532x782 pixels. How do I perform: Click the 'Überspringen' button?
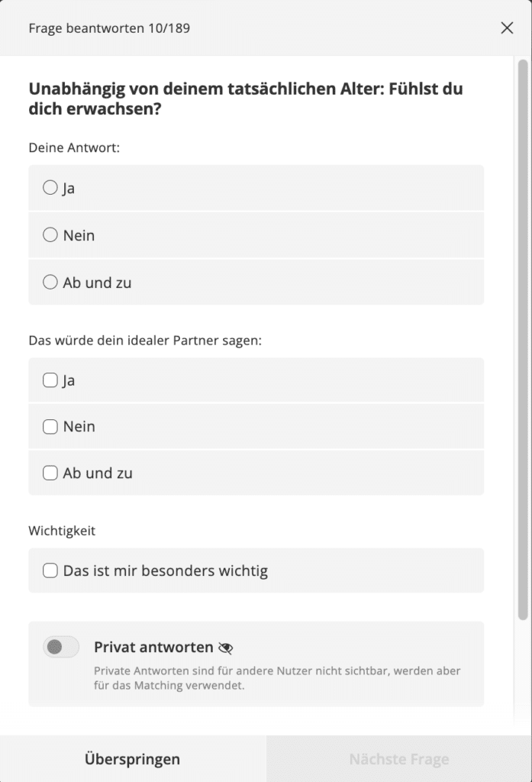click(x=133, y=758)
